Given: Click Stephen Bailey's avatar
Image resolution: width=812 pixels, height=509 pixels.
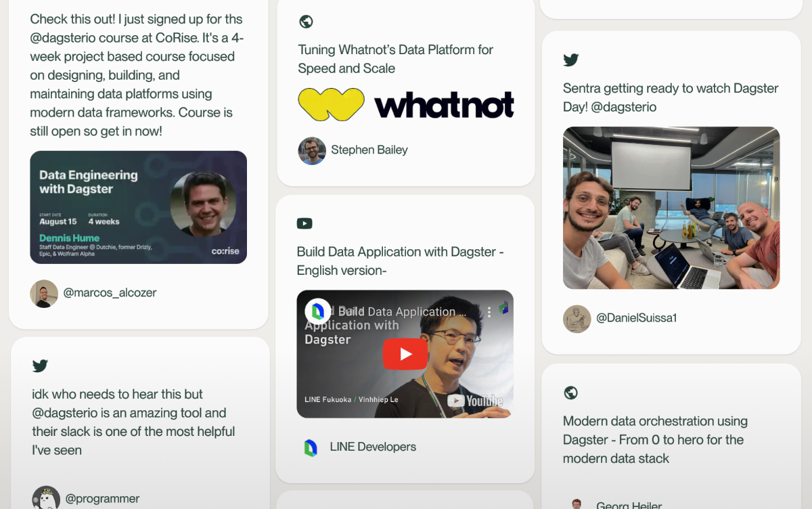Looking at the screenshot, I should coord(312,151).
